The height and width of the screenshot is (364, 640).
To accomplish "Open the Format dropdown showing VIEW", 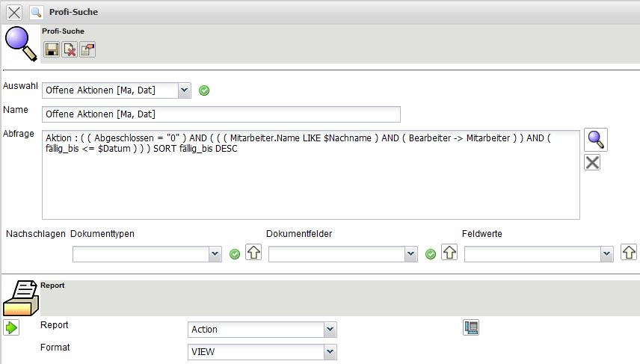I will click(x=330, y=352).
